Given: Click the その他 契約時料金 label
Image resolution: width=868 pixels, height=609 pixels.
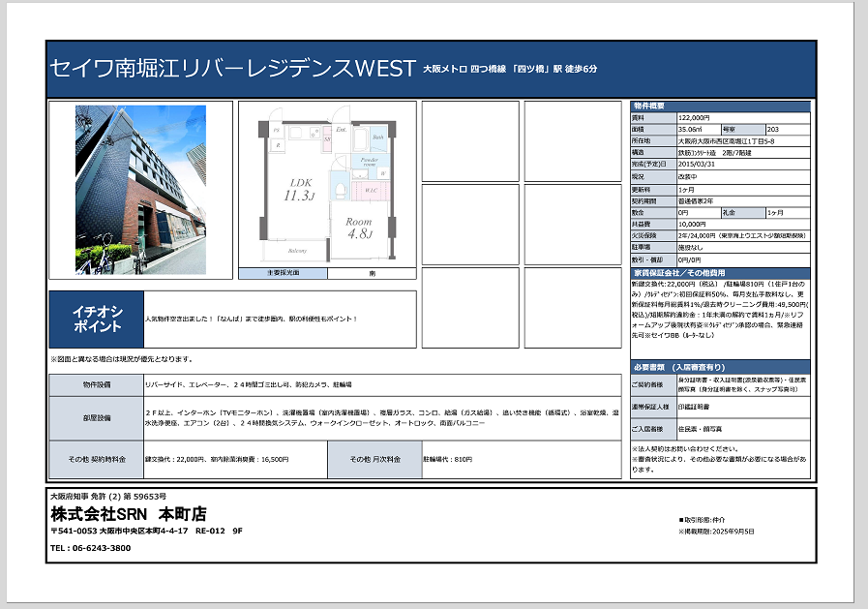Looking at the screenshot, I should point(96,459).
